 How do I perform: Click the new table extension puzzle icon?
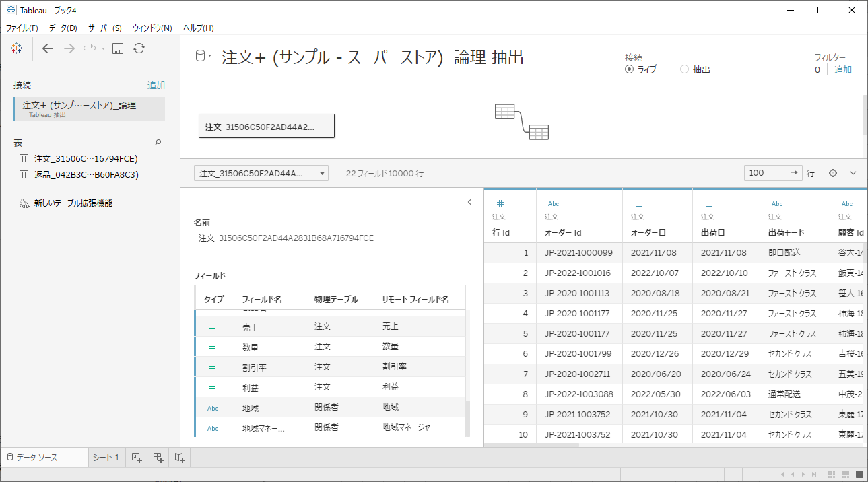tap(24, 203)
